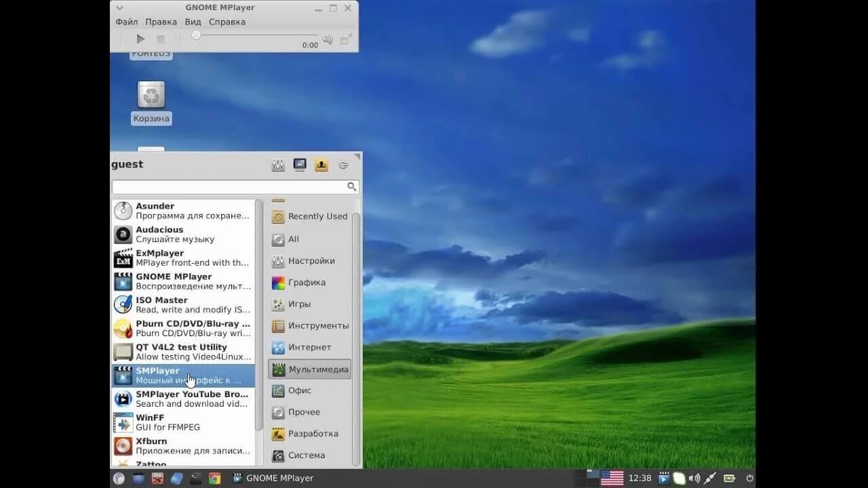Click GNOME MPlayer taskbar window button
The image size is (868, 488).
[x=273, y=479]
